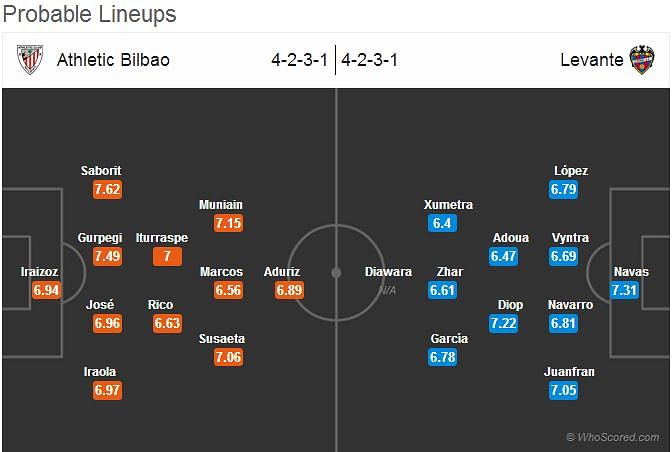Image resolution: width=672 pixels, height=452 pixels.
Task: Click the López player name
Action: click(x=571, y=171)
